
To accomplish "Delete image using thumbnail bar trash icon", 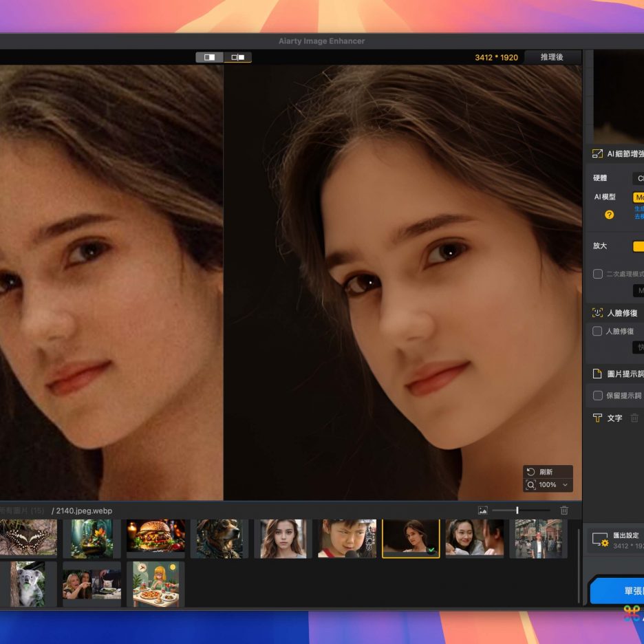I will 564,511.
